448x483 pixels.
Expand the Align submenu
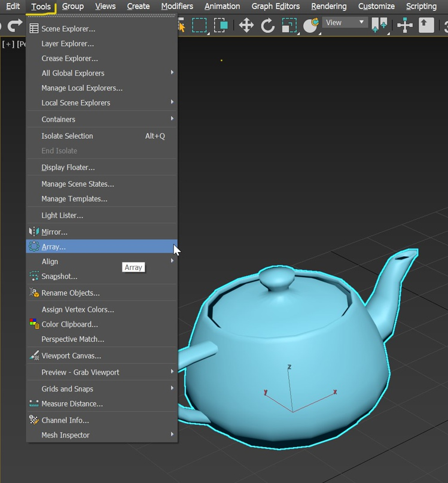click(x=102, y=262)
